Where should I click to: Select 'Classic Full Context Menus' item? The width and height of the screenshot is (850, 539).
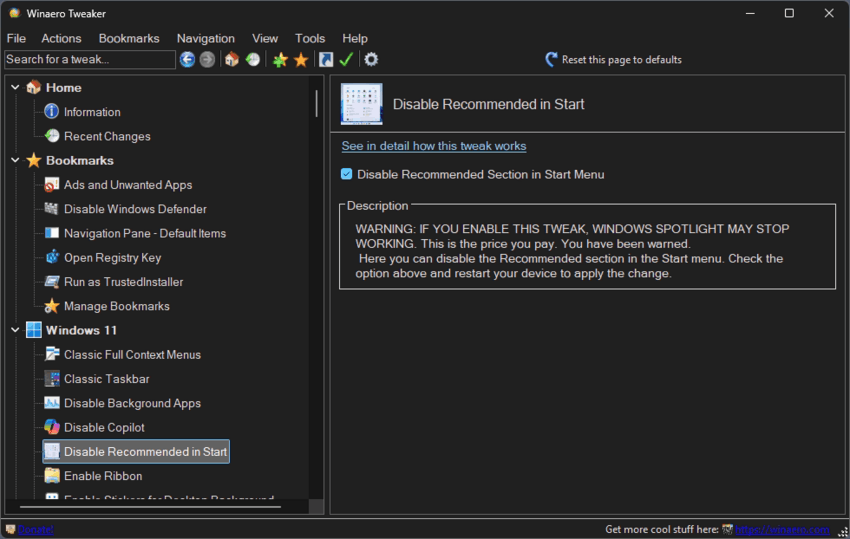[x=132, y=355]
